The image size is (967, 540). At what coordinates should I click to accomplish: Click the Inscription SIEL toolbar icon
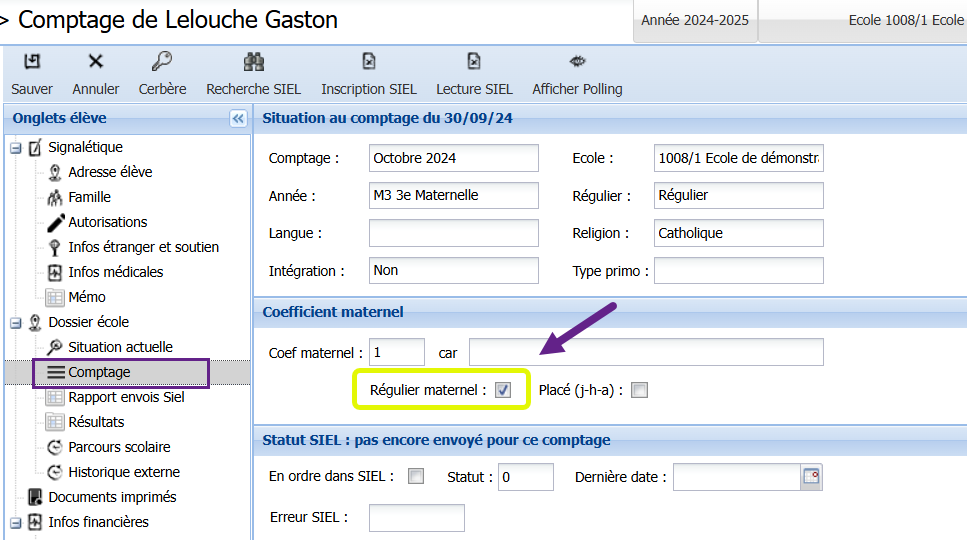click(x=368, y=62)
